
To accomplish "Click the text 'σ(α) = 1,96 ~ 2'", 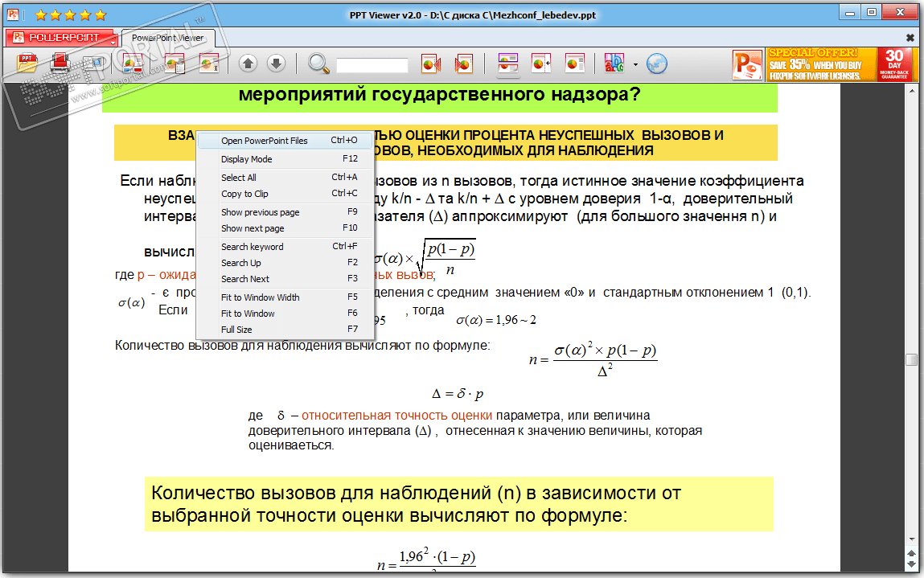I will click(x=496, y=320).
